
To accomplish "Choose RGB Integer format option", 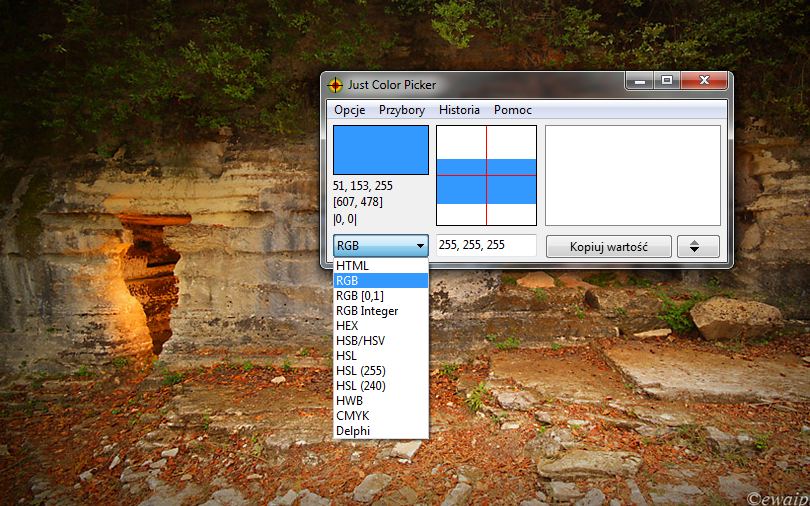I will coord(381,311).
